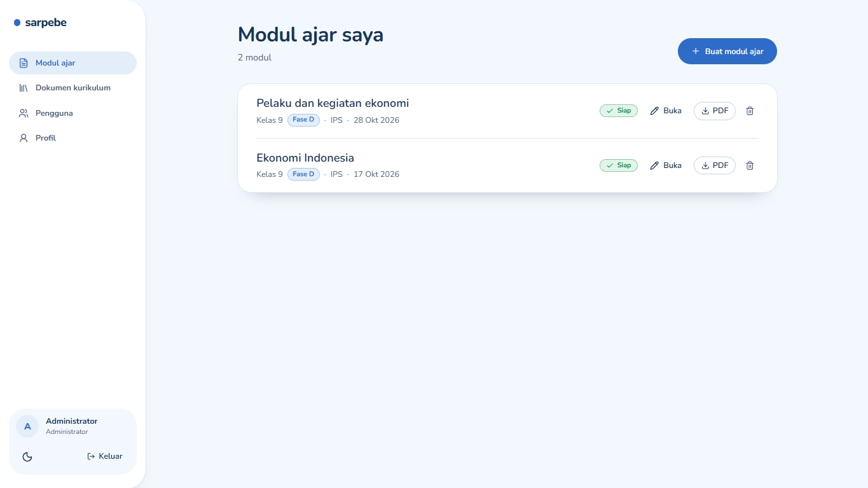The image size is (868, 488).
Task: Log out using Keluar
Action: coord(105,456)
